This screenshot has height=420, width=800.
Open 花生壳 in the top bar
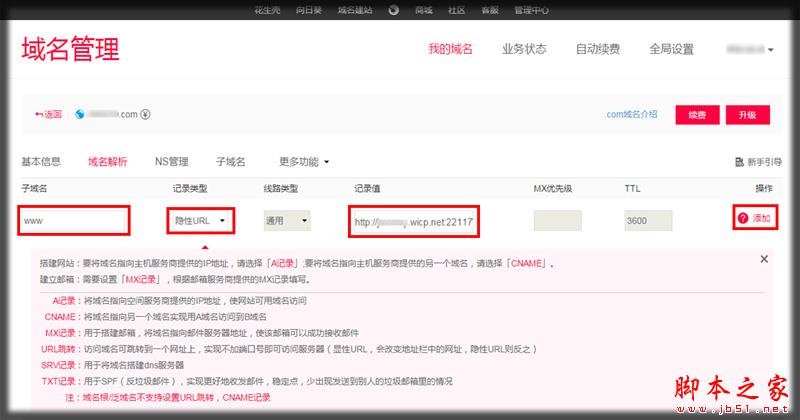click(x=267, y=10)
